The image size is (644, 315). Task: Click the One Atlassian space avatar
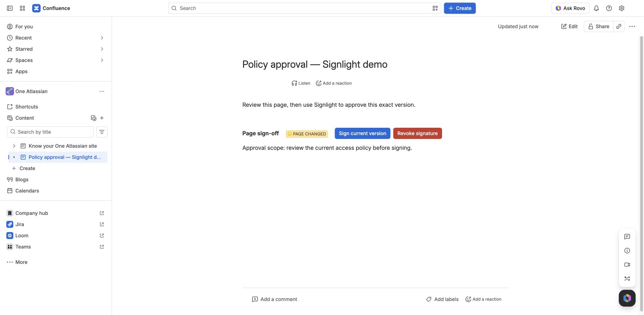pos(10,91)
